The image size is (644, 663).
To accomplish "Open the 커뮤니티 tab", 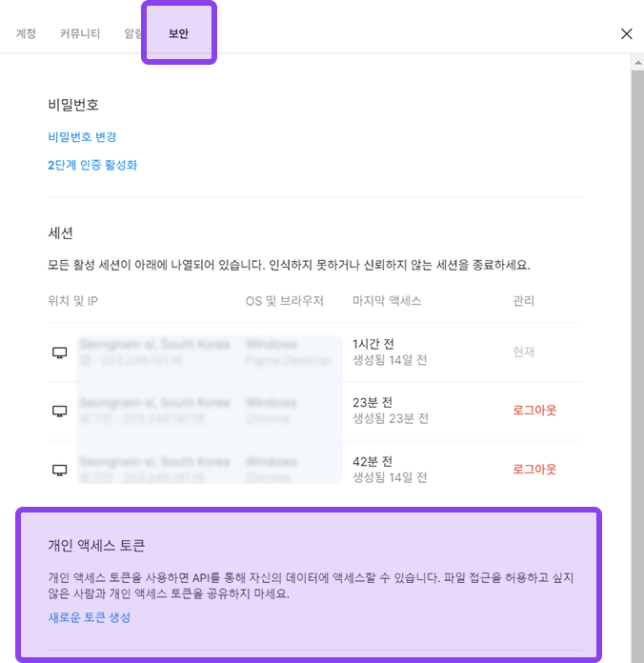I will tap(80, 33).
